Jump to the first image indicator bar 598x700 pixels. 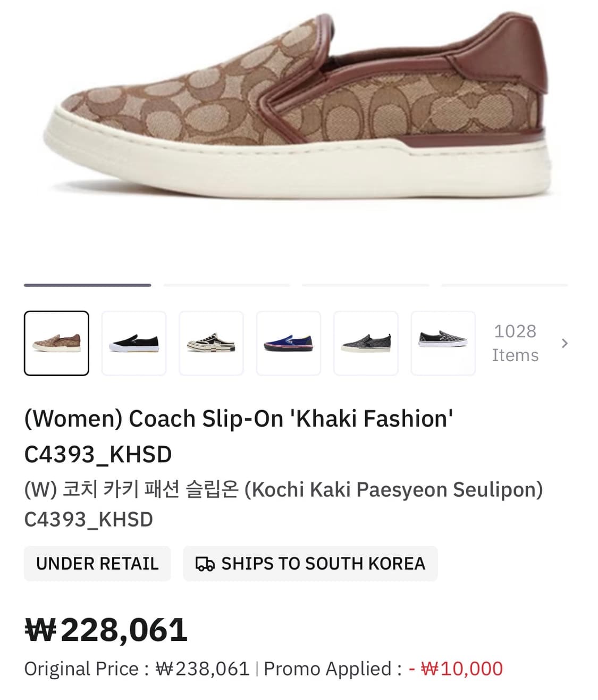[x=88, y=285]
